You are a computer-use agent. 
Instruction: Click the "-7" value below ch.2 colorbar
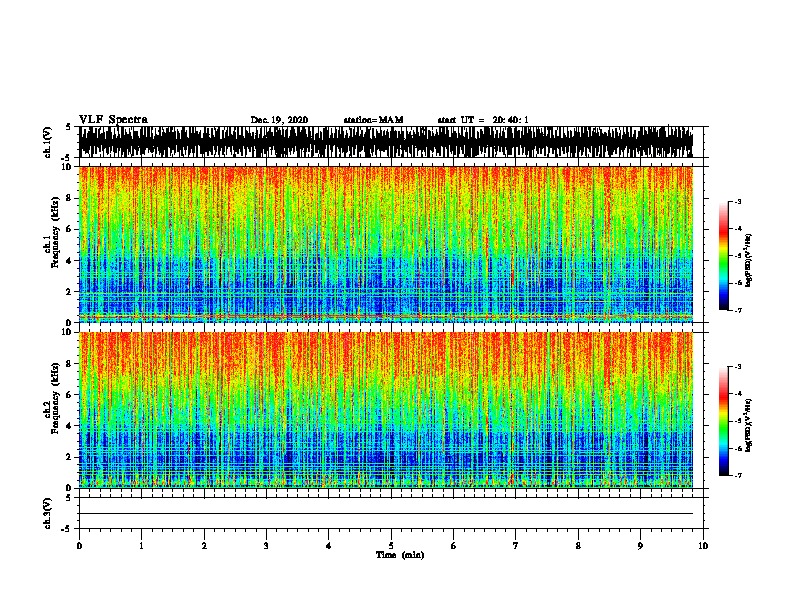(738, 476)
